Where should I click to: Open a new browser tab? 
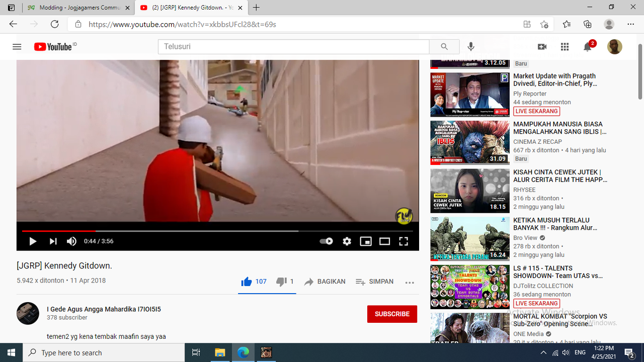click(257, 8)
